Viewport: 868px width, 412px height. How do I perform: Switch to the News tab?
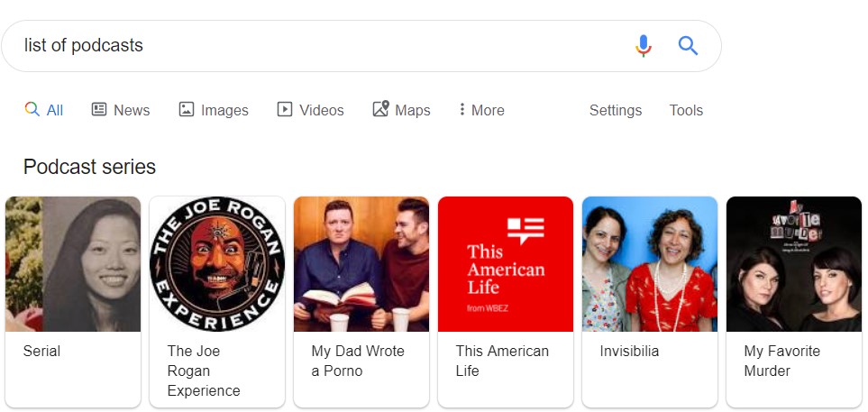click(121, 110)
